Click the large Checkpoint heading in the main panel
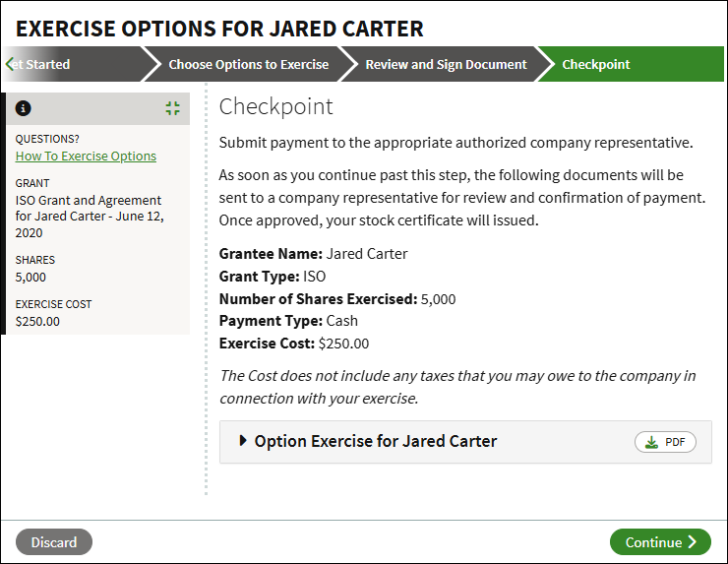The image size is (728, 564). click(276, 106)
